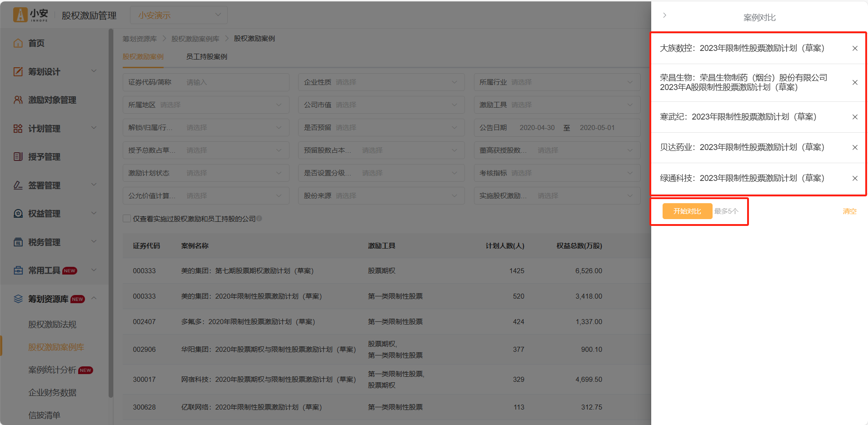Open 案例统计分析 in the sidebar

(x=52, y=370)
